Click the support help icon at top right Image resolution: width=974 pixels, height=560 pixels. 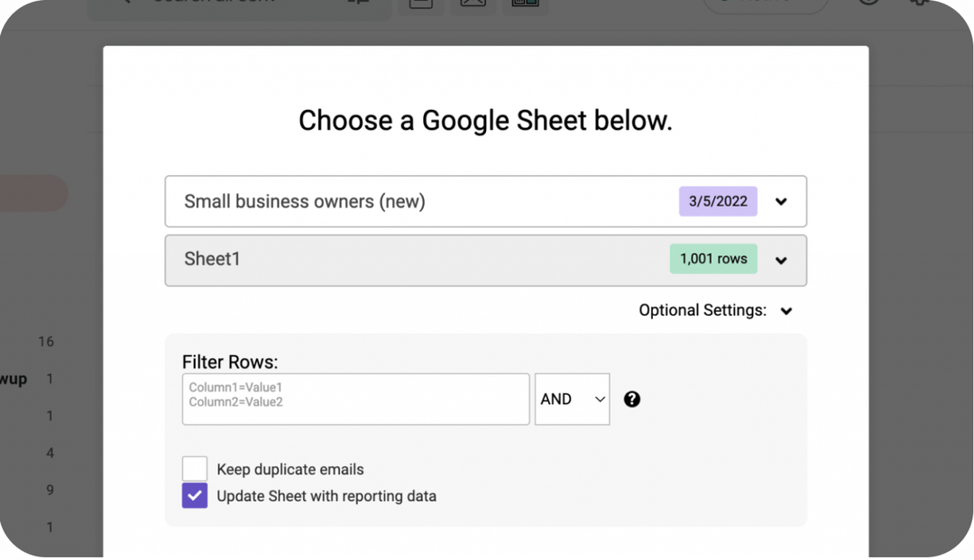click(x=868, y=4)
